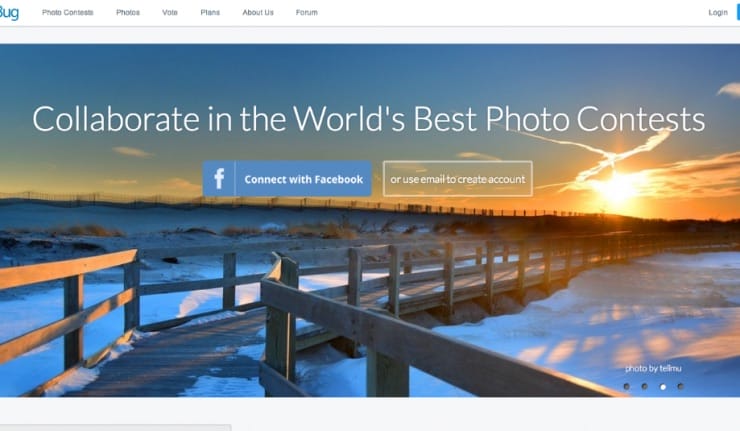Select the first carousel dot indicator

pos(627,386)
